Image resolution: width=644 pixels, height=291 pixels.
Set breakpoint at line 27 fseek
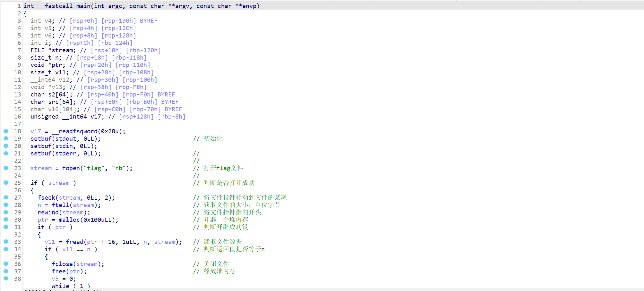pos(6,197)
